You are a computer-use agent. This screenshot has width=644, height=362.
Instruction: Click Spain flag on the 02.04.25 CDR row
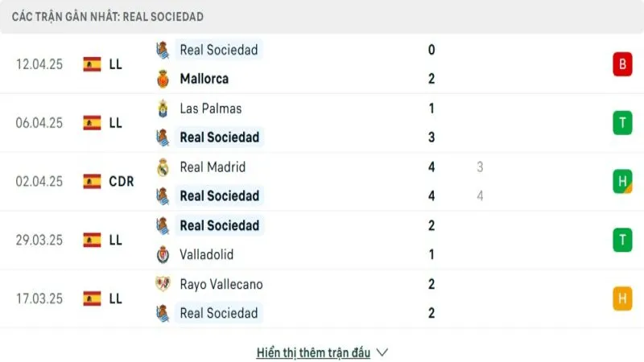92,182
